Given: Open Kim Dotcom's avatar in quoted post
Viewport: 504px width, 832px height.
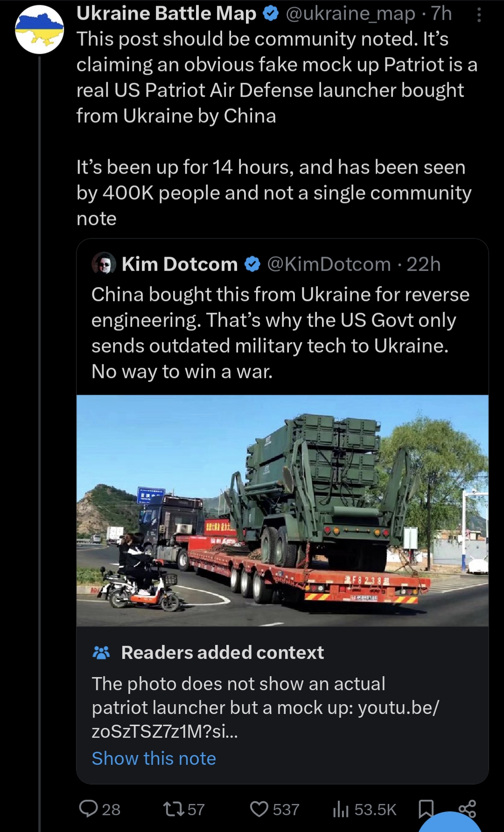Looking at the screenshot, I should point(104,264).
